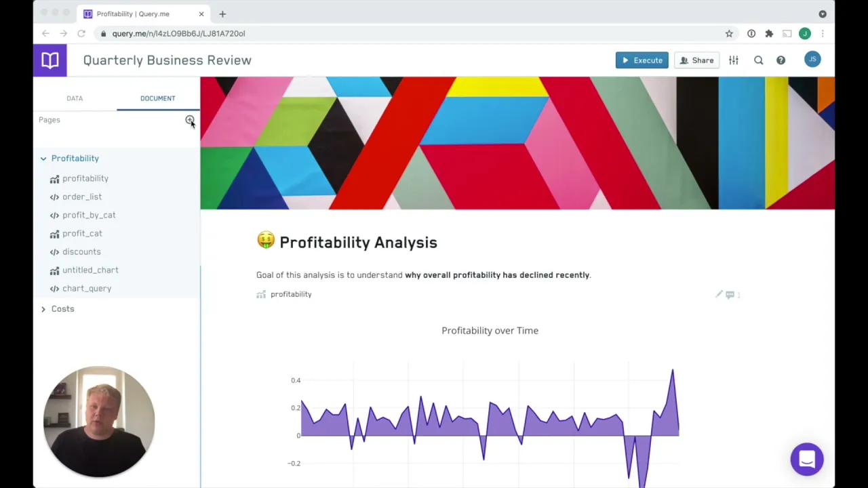The height and width of the screenshot is (488, 868).
Task: Open the settings sliders icon
Action: click(734, 60)
